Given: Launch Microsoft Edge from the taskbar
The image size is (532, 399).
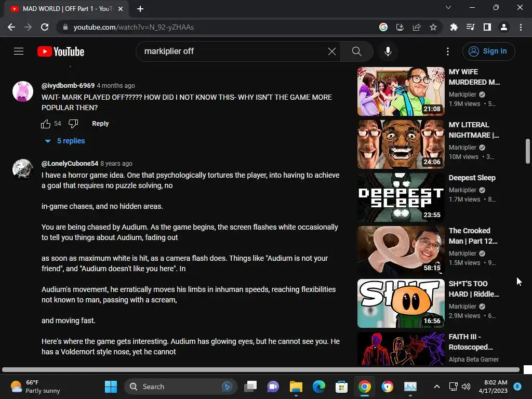Looking at the screenshot, I should [318, 387].
